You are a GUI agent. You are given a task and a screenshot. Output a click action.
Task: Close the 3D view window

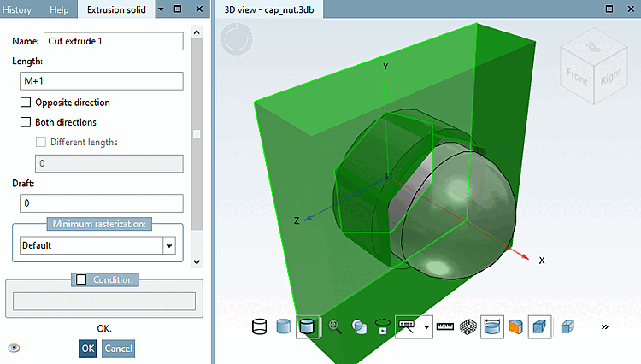click(631, 9)
